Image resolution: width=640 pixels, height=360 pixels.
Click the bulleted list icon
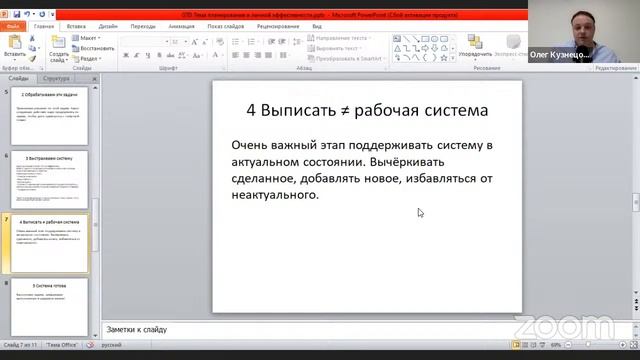click(x=236, y=42)
